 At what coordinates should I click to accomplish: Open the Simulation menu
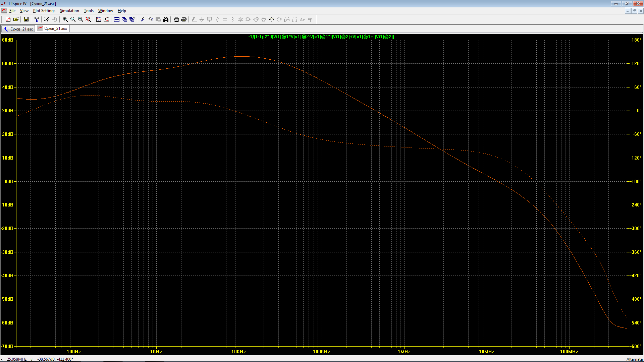pos(69,11)
